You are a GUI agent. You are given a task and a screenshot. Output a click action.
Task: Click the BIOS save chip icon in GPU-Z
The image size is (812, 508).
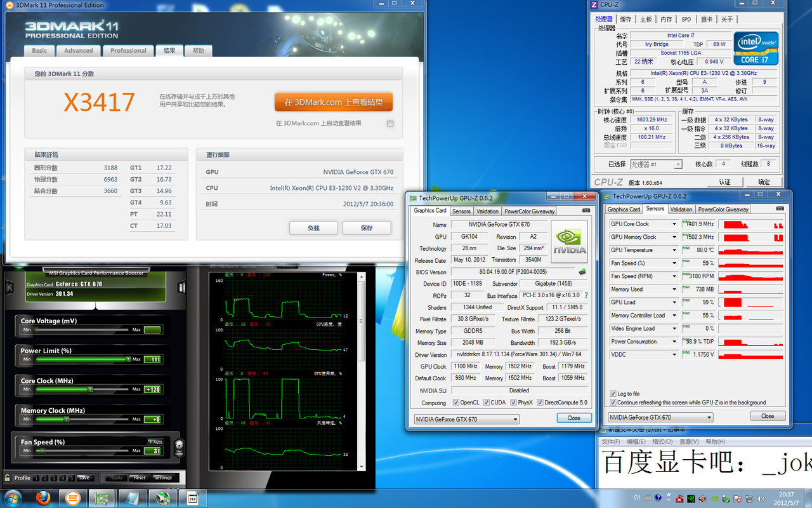pyautogui.click(x=582, y=272)
